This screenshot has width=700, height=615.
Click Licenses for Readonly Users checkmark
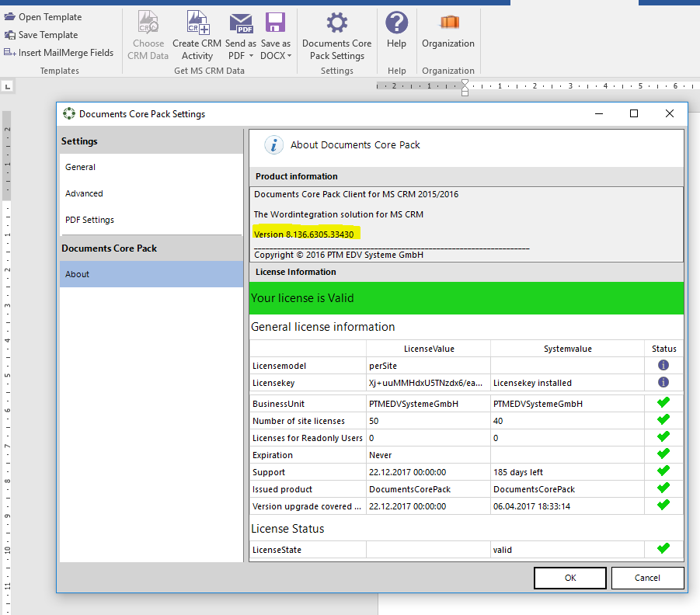(663, 436)
